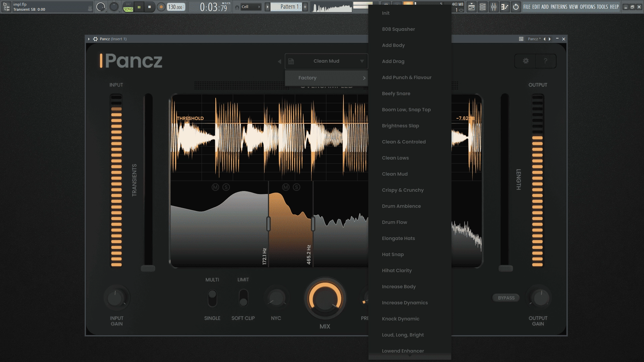Open the FL Studio browser/plugin picker icon
The width and height of the screenshot is (644, 362).
tap(6, 7)
